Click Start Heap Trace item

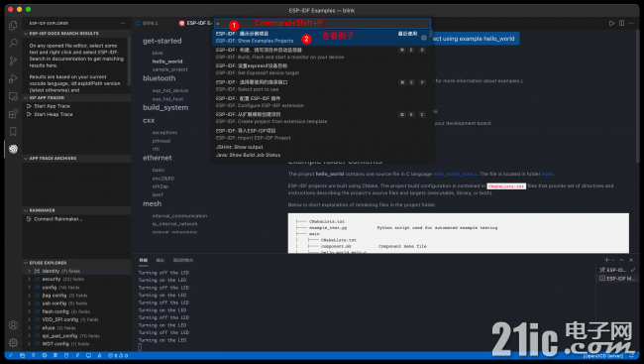click(x=53, y=114)
